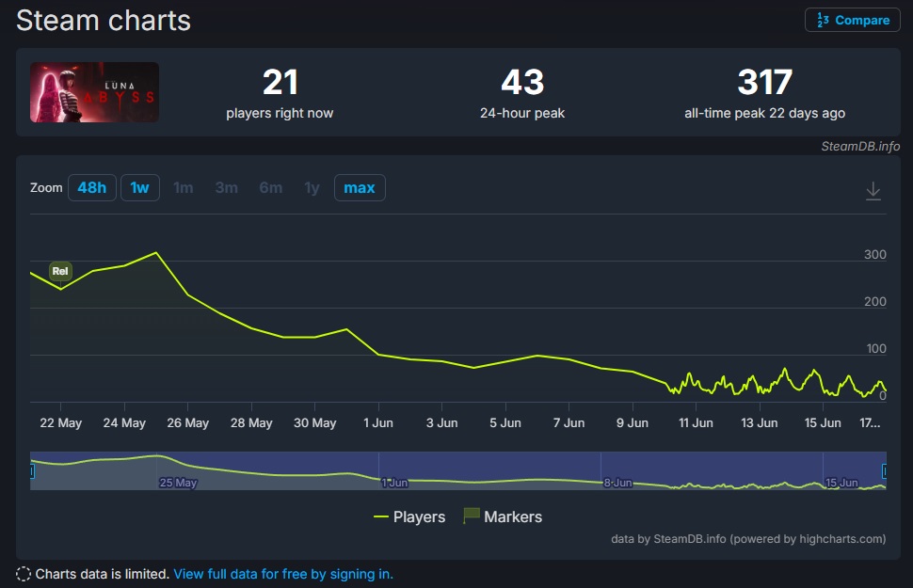
Task: Grab the navigator right range handle
Action: click(885, 470)
